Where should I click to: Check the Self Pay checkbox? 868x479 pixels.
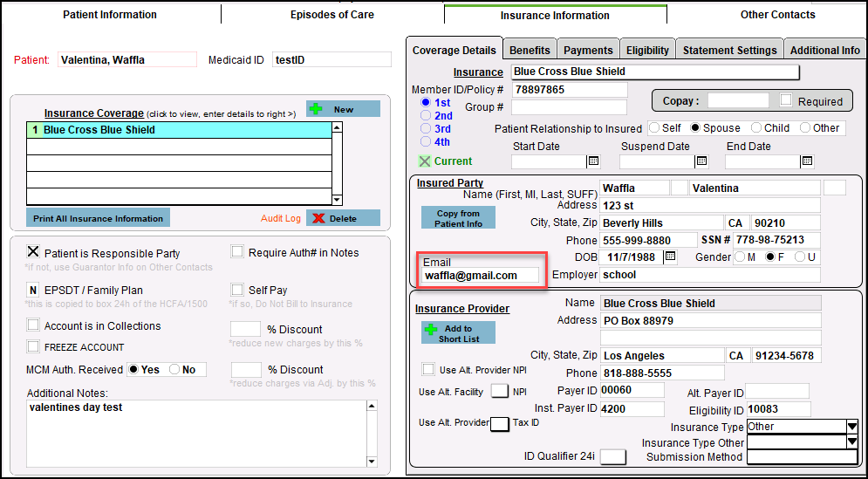pos(237,290)
